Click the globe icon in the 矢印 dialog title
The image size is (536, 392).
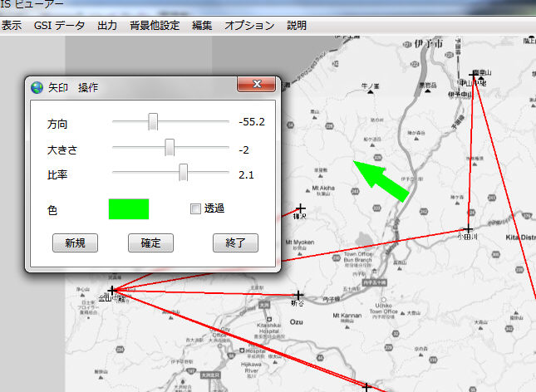click(x=37, y=87)
